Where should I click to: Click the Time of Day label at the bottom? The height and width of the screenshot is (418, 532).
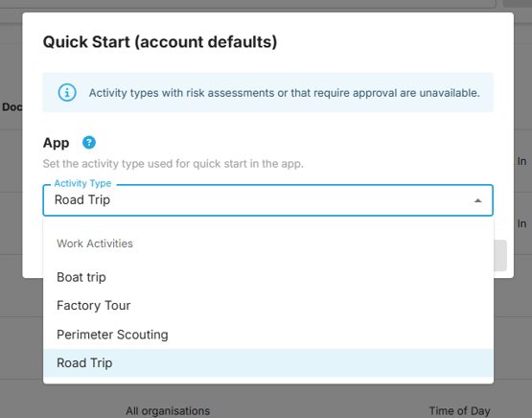pos(460,411)
